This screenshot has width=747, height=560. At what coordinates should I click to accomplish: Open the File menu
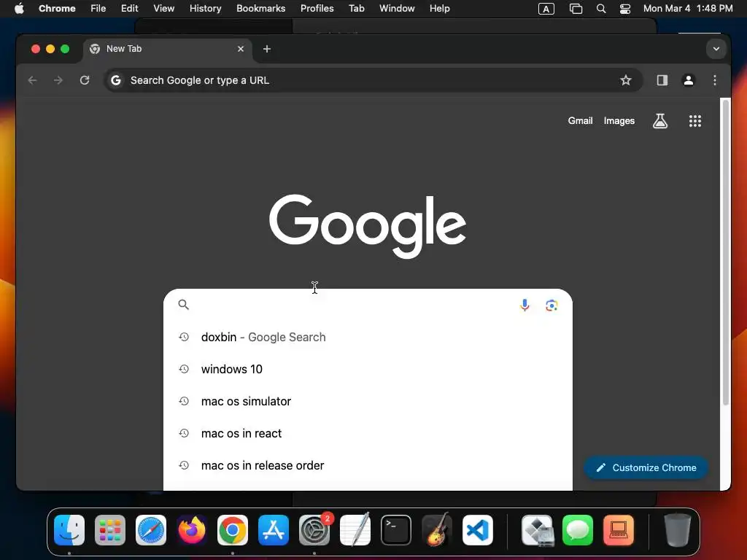pyautogui.click(x=98, y=9)
